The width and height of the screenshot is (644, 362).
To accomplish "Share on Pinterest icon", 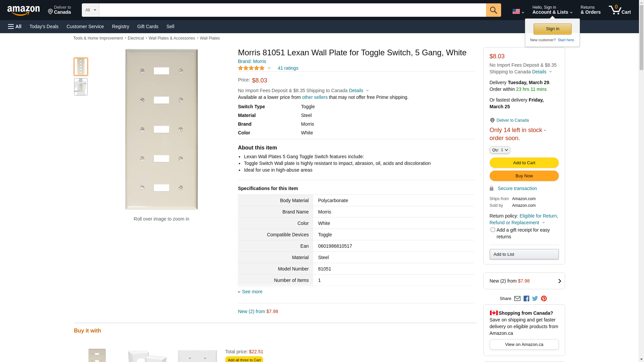I will click(x=544, y=298).
